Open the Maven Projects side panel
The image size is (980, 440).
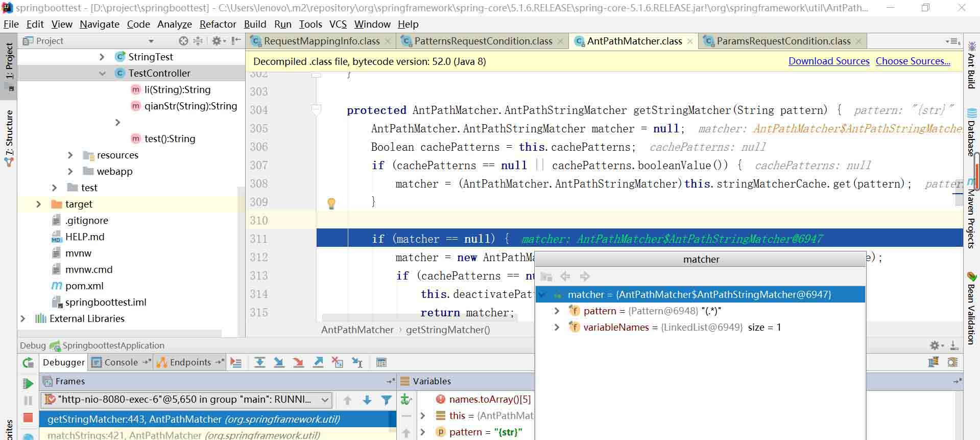(971, 214)
